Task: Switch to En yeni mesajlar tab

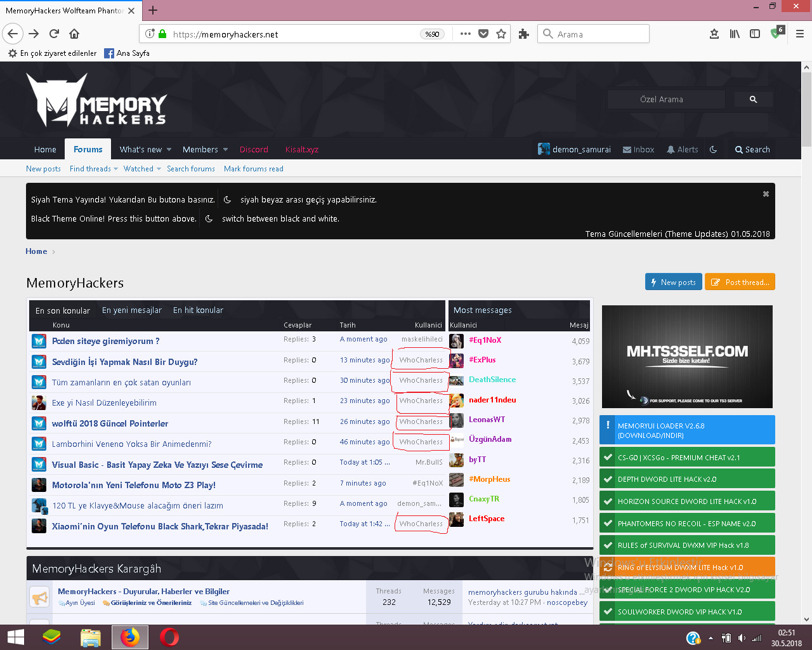Action: coord(132,310)
